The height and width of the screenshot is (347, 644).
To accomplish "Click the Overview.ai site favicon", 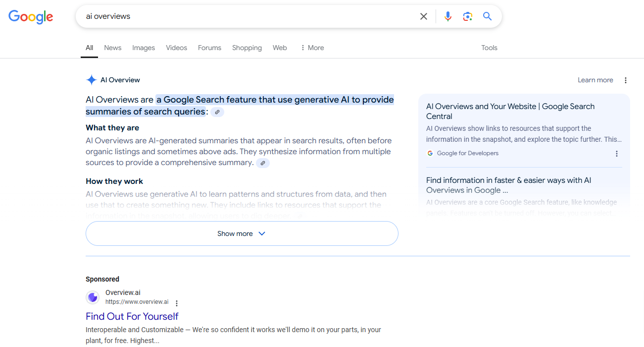I will [93, 297].
